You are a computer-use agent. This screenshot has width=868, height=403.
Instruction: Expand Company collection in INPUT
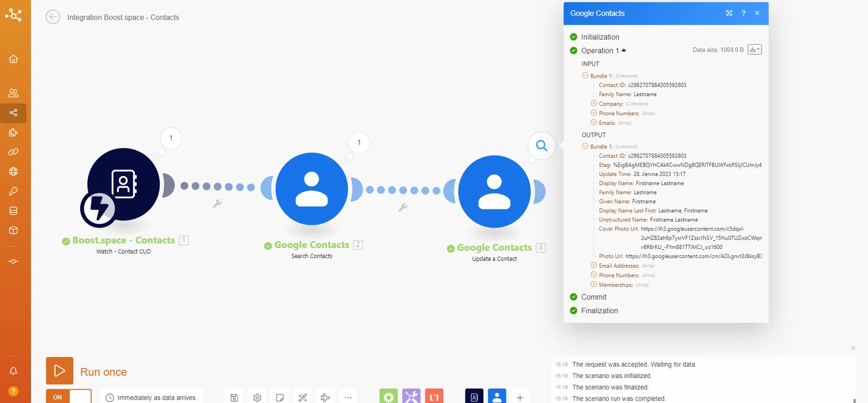coord(593,103)
